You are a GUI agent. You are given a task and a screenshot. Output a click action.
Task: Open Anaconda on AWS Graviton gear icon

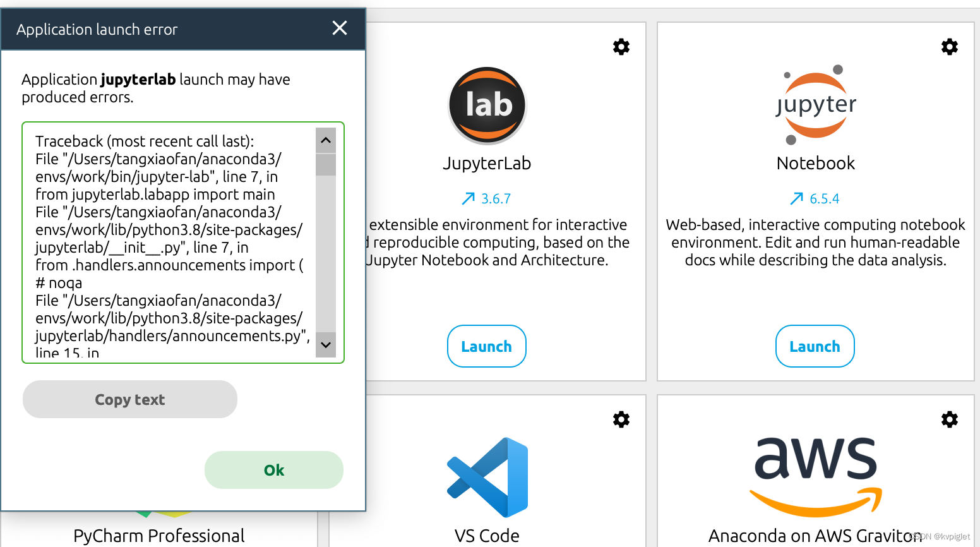950,419
